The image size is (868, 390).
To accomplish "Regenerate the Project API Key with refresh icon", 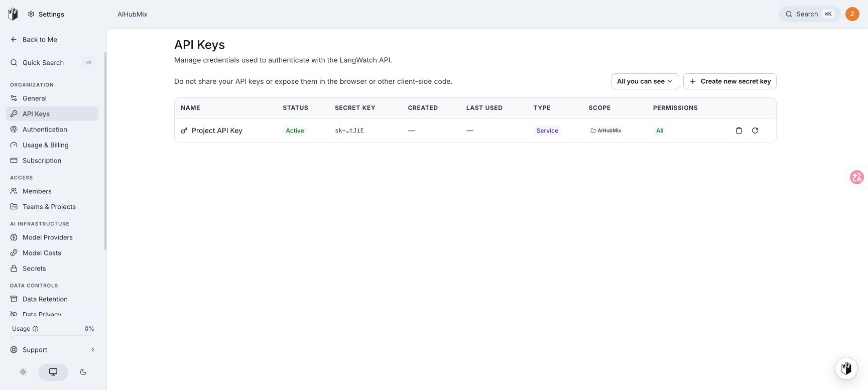I will pyautogui.click(x=755, y=131).
